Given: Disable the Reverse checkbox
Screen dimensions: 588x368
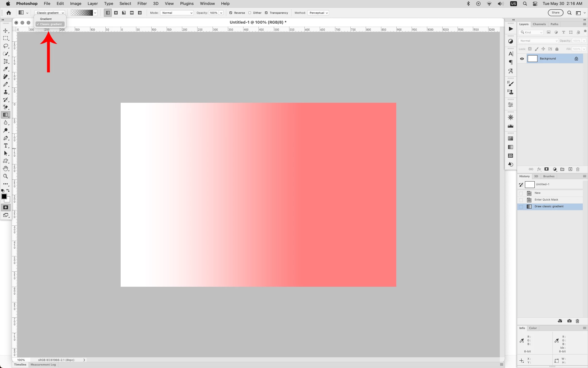Looking at the screenshot, I should click(231, 13).
